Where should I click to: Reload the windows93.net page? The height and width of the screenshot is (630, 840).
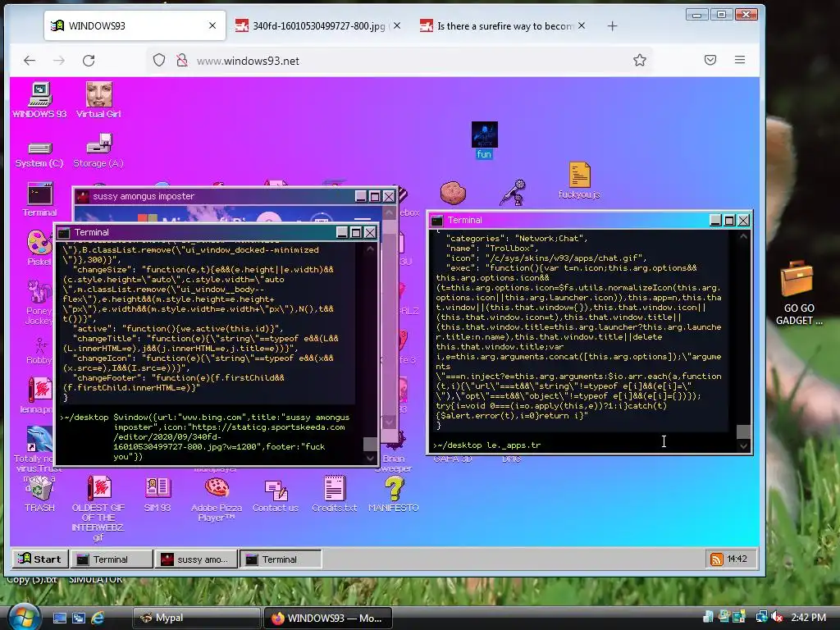[x=89, y=61]
